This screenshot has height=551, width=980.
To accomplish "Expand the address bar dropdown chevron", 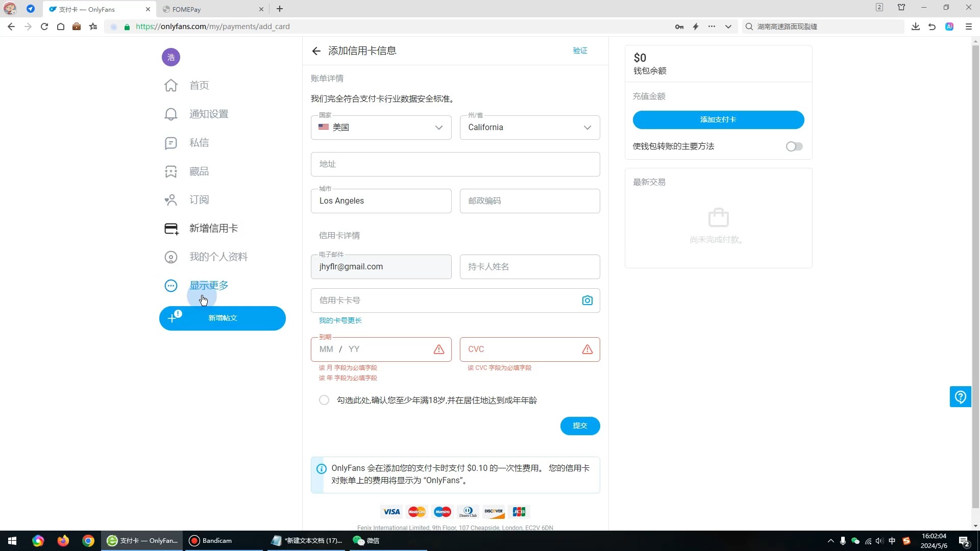I will point(728,27).
